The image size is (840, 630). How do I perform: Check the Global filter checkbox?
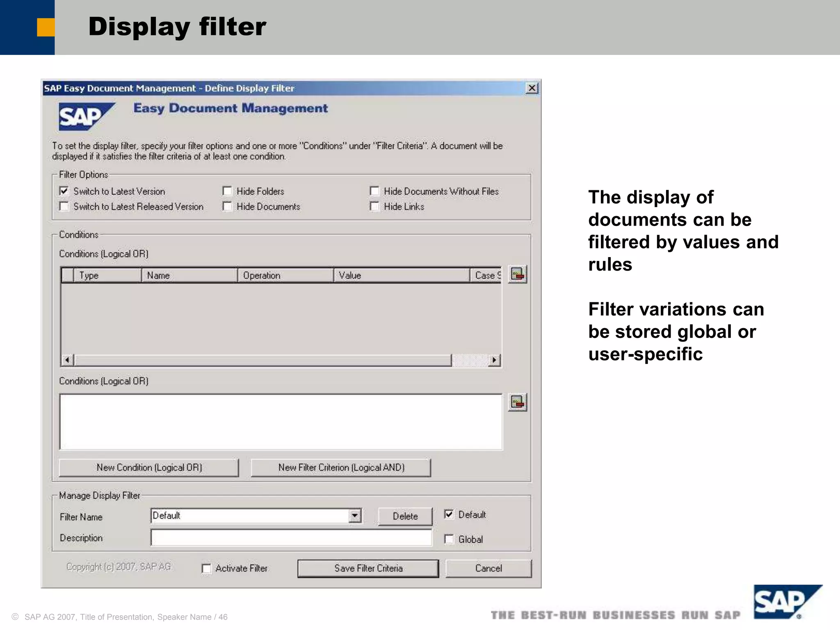pos(449,539)
